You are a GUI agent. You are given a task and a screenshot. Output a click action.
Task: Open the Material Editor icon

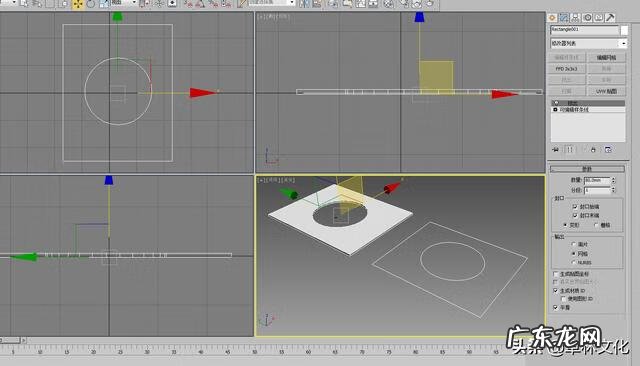[x=389, y=4]
